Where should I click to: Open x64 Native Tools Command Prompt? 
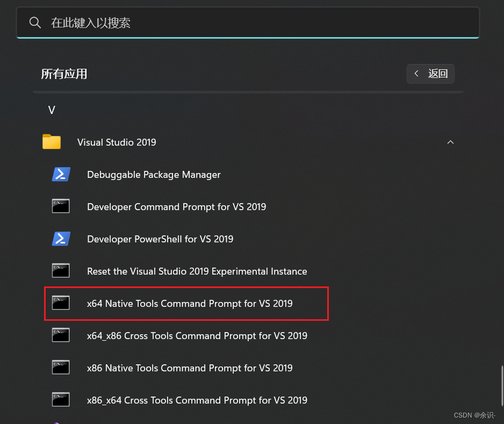coord(190,304)
